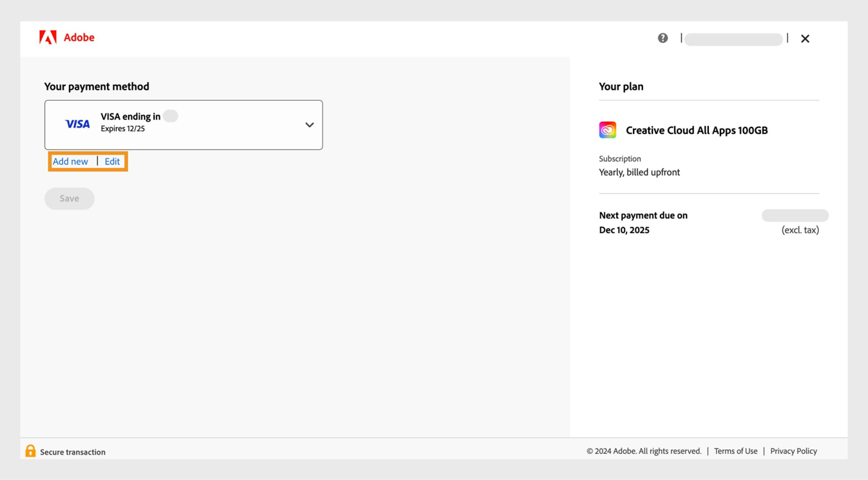Click the Adobe wordmark text
Image resolution: width=868 pixels, height=480 pixels.
pyautogui.click(x=79, y=38)
